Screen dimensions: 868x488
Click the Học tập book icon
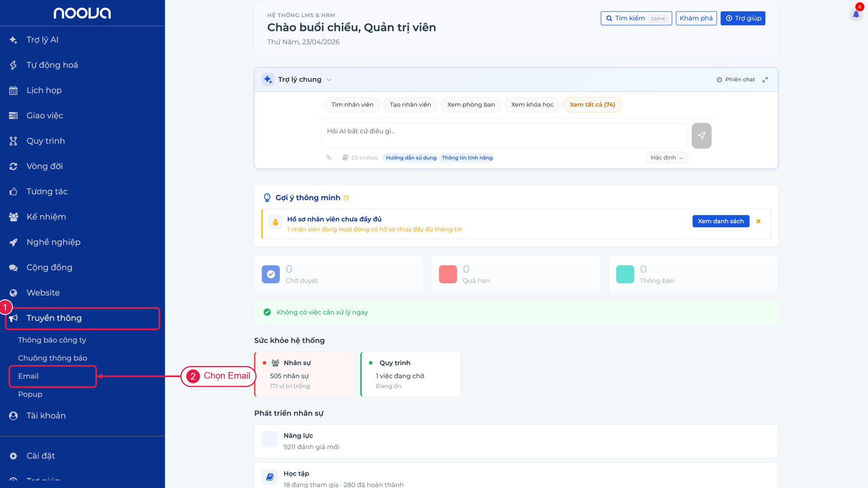[270, 477]
